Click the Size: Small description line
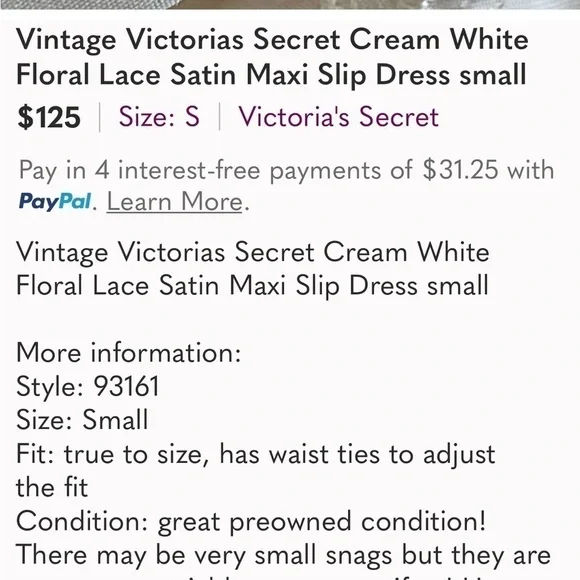Image resolution: width=580 pixels, height=580 pixels. tap(82, 420)
